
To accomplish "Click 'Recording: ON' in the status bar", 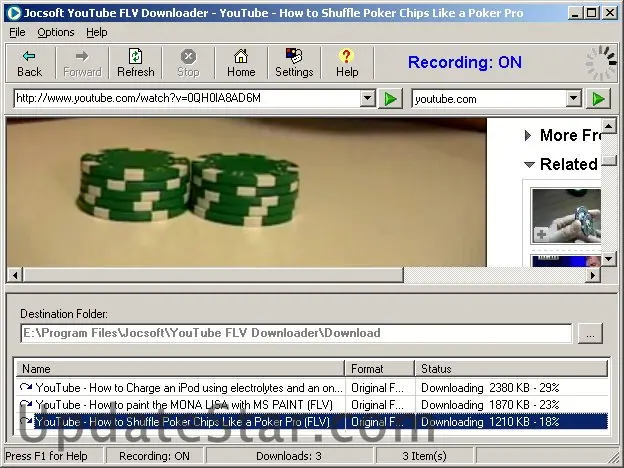I will pyautogui.click(x=154, y=456).
